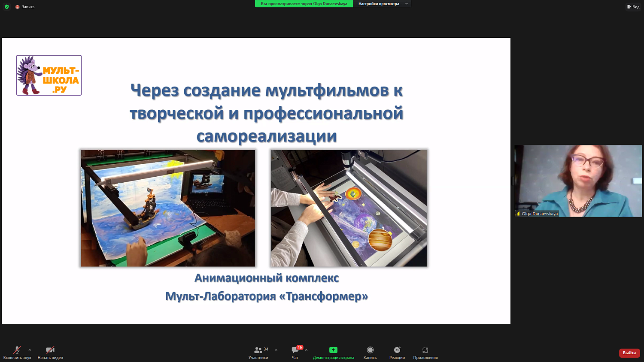The height and width of the screenshot is (362, 644).
Task: Switch layout with Вид button
Action: (633, 7)
